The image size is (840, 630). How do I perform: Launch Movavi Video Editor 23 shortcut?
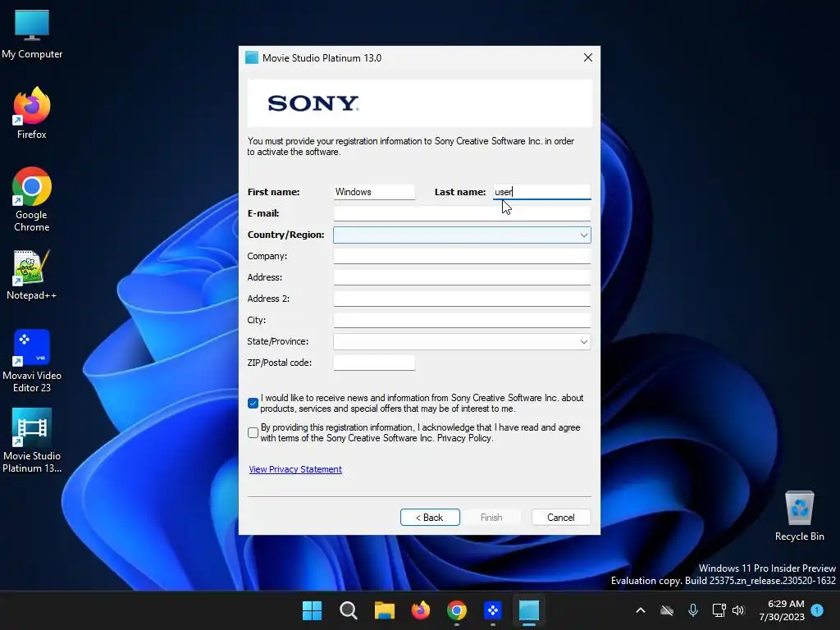click(x=32, y=361)
